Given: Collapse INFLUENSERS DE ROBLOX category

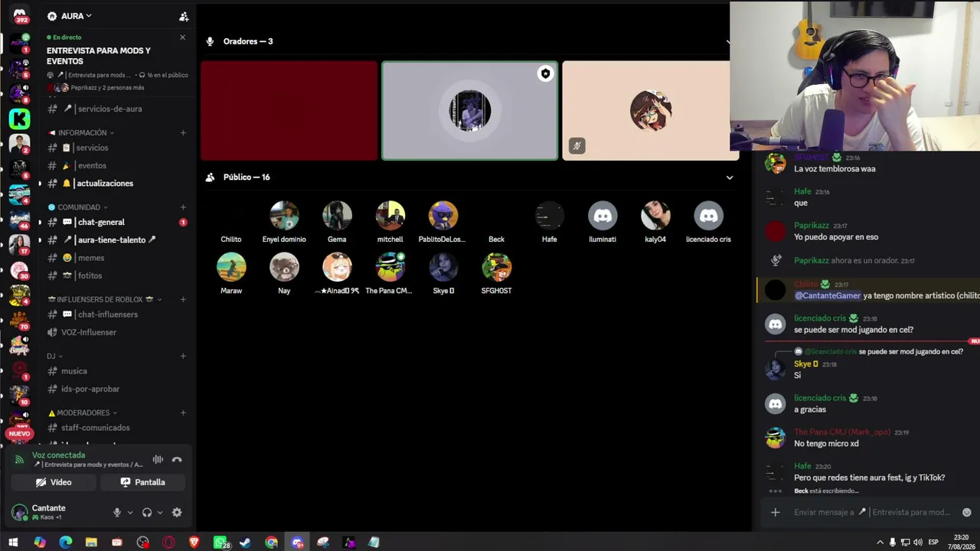Looking at the screenshot, I should point(106,299).
